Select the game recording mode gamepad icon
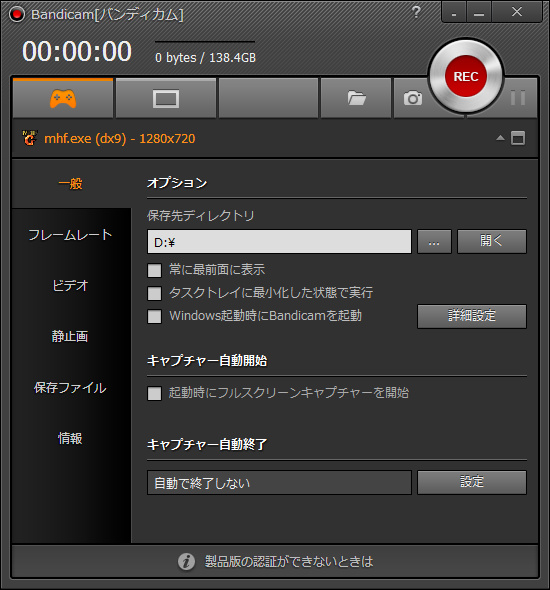 [x=63, y=99]
